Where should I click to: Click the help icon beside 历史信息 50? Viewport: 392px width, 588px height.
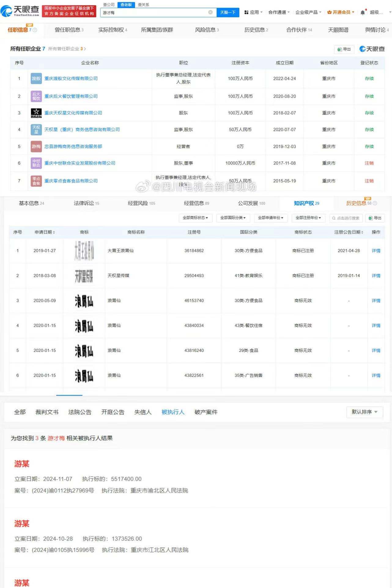click(375, 203)
